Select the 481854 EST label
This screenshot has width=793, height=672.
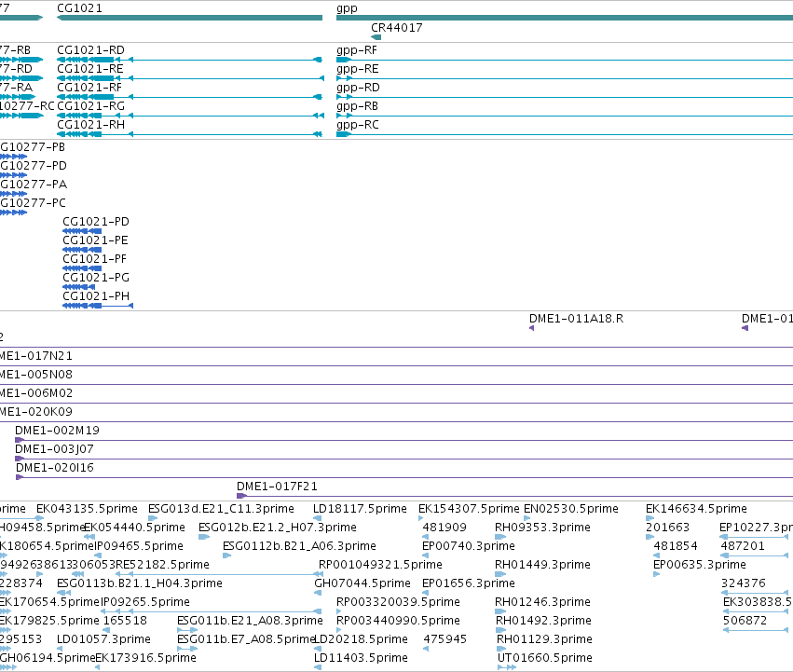point(676,546)
